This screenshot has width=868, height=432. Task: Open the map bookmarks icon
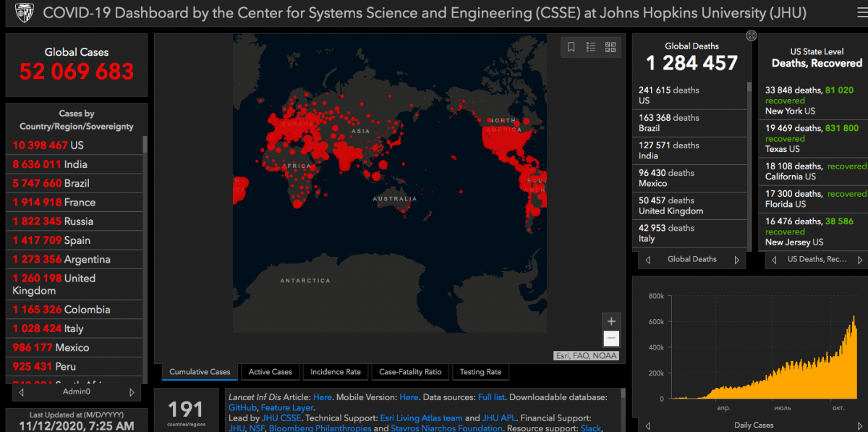click(571, 47)
